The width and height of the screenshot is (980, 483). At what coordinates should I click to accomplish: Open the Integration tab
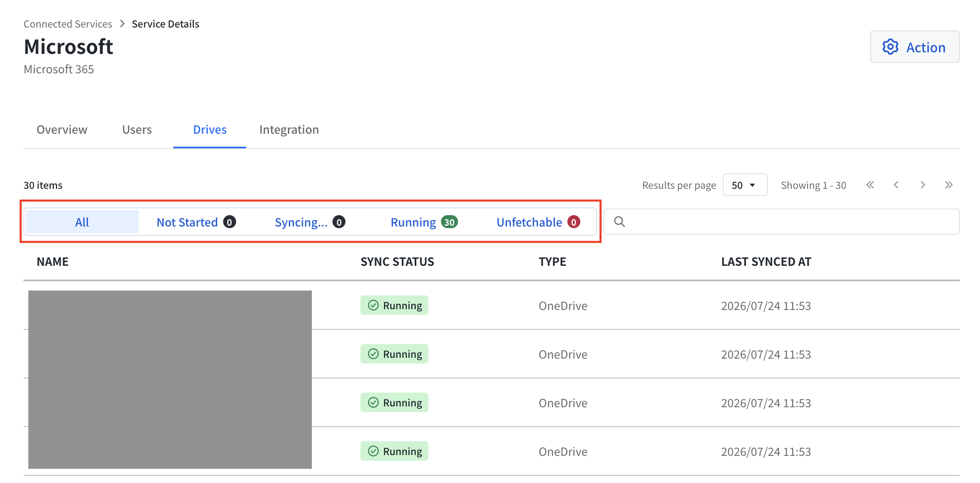pos(289,130)
